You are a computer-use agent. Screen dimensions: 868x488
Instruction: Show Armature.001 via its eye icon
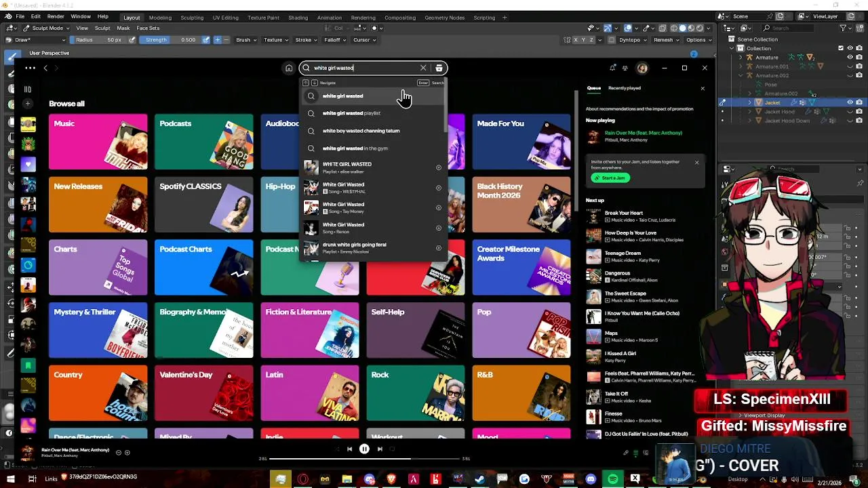[x=850, y=66]
